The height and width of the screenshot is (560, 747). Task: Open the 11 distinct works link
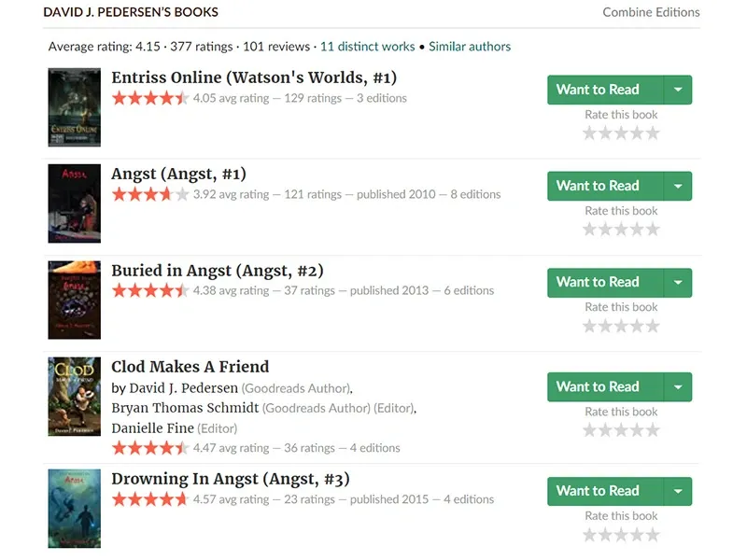point(367,46)
